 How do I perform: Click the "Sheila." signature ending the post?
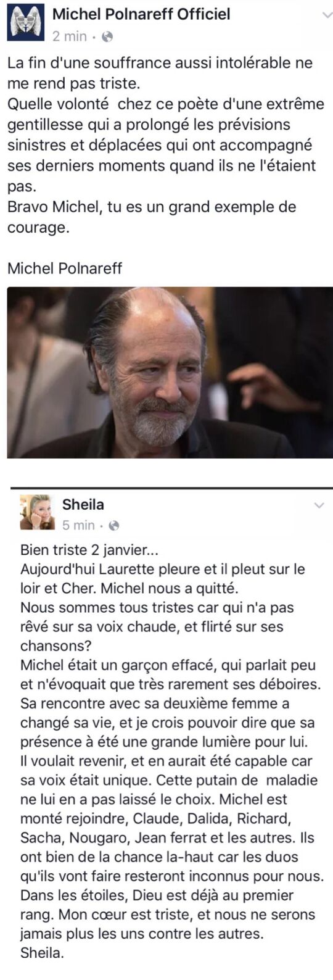click(x=42, y=953)
